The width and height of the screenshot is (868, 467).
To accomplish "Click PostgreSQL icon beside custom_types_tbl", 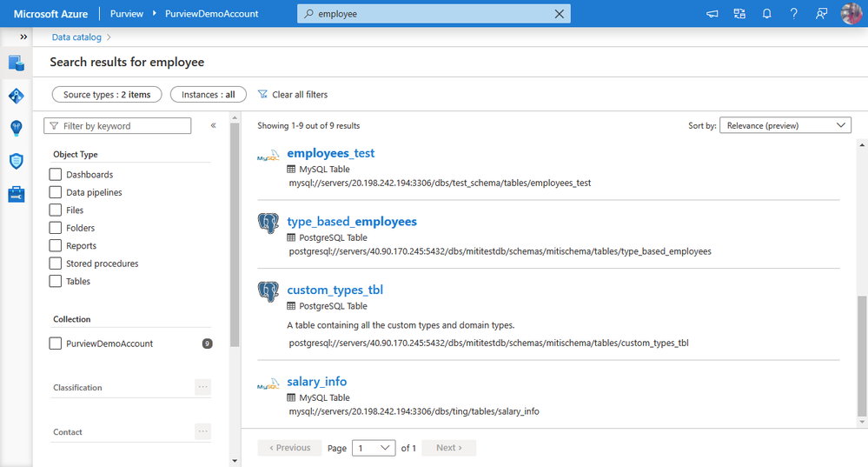I will 268,291.
